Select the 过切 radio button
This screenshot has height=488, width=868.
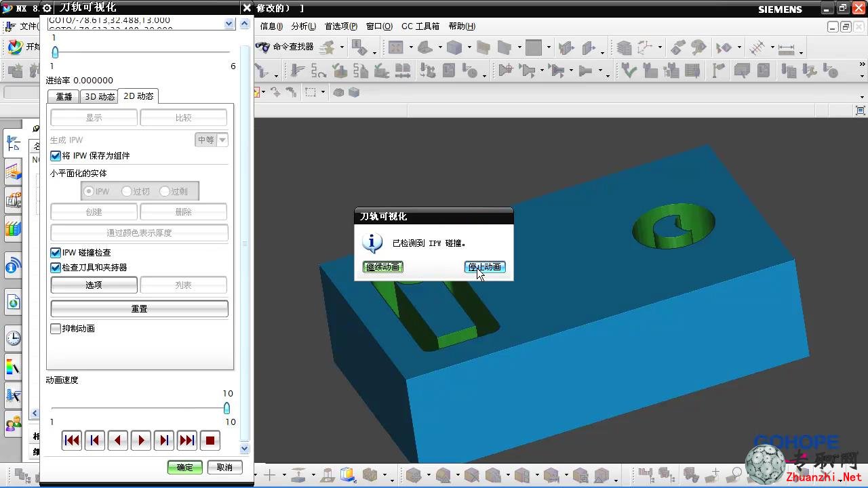[127, 192]
